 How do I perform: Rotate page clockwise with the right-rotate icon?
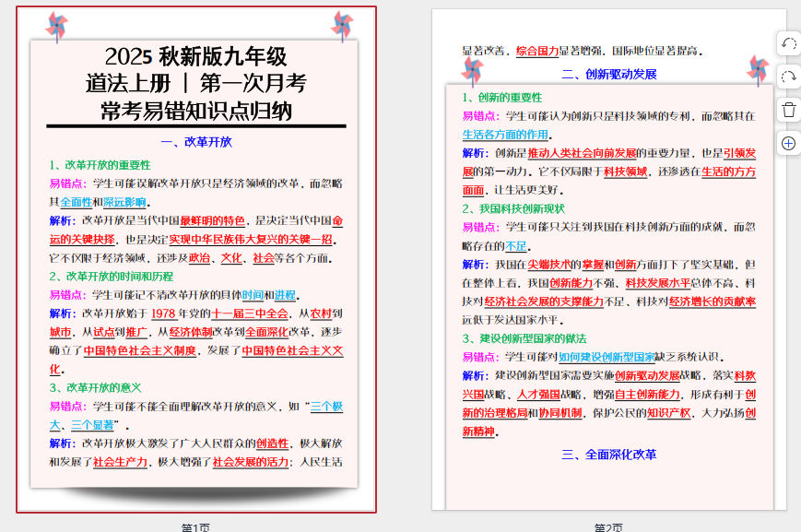point(788,77)
